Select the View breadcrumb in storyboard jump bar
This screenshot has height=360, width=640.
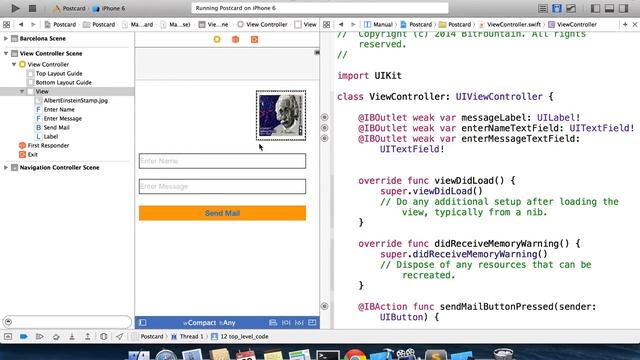(306, 24)
